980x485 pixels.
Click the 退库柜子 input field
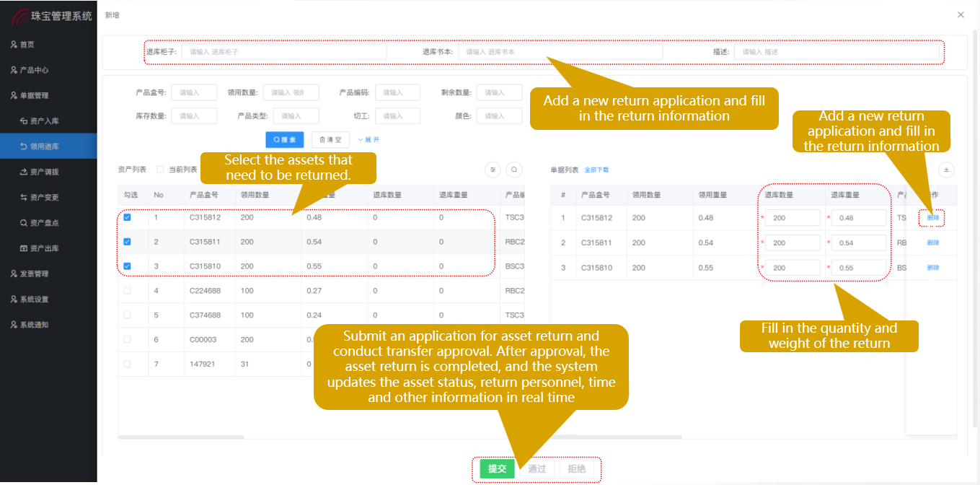tap(284, 52)
